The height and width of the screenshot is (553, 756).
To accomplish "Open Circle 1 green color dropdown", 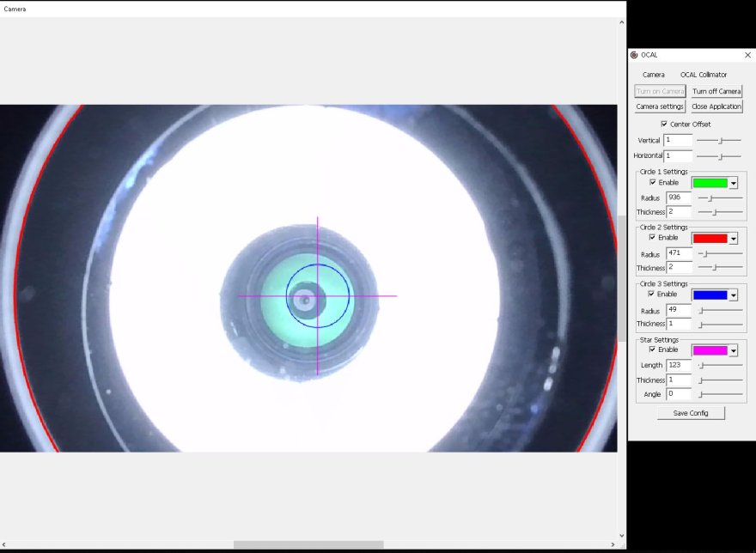I will (x=733, y=183).
